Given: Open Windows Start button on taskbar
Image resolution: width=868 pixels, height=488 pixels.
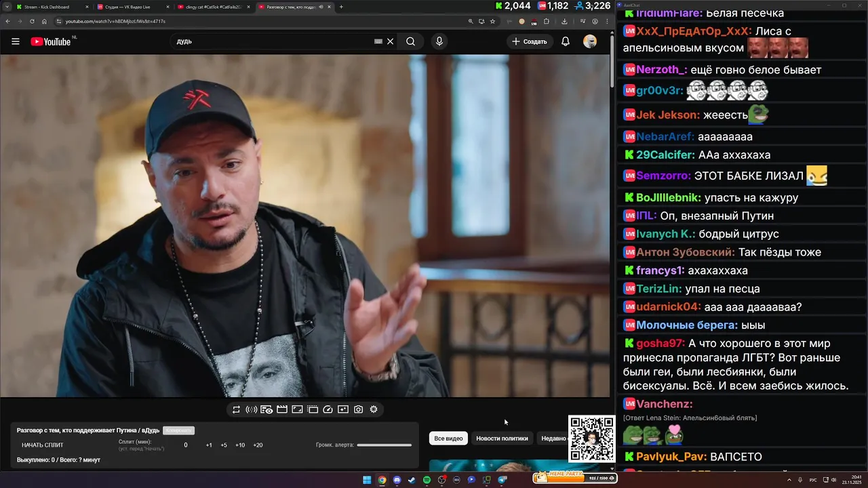Looking at the screenshot, I should [367, 480].
